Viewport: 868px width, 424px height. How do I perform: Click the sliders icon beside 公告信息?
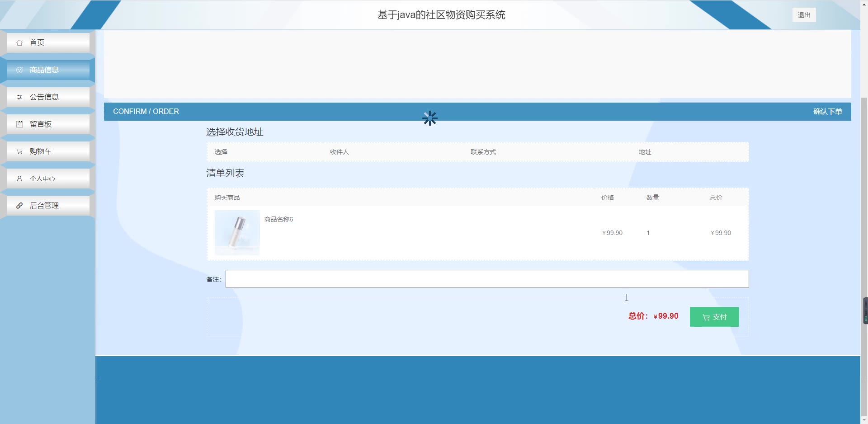[x=19, y=97]
